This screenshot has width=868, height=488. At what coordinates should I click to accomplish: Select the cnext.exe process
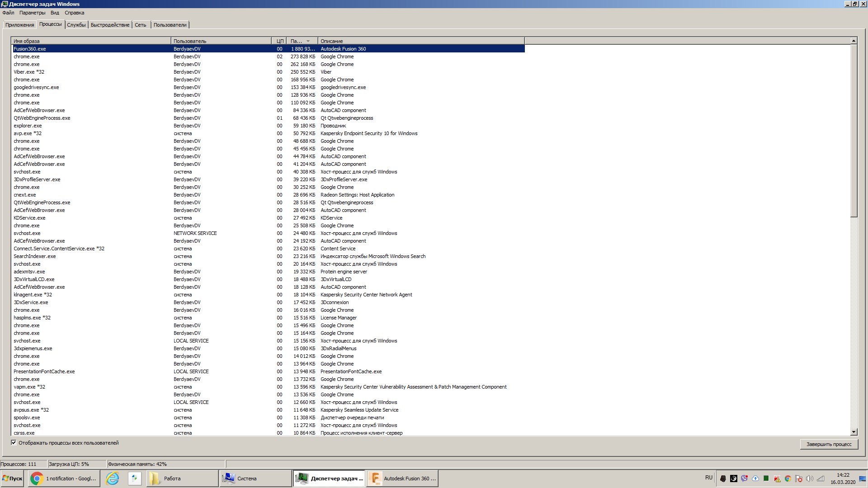268,195
